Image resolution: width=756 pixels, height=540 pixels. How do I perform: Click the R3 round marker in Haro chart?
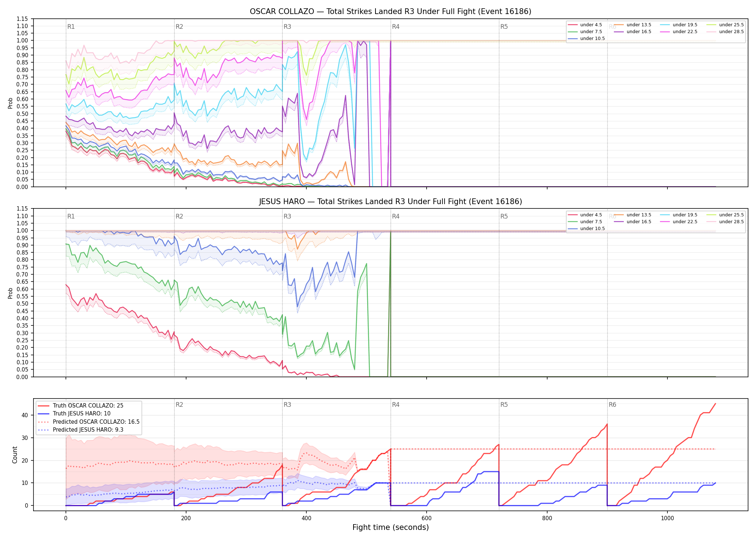point(287,216)
